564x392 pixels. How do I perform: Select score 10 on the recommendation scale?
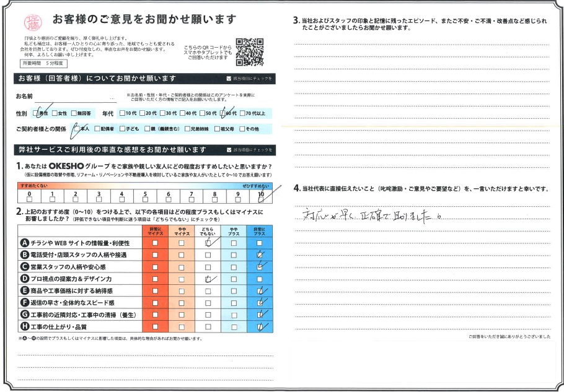[x=261, y=199]
